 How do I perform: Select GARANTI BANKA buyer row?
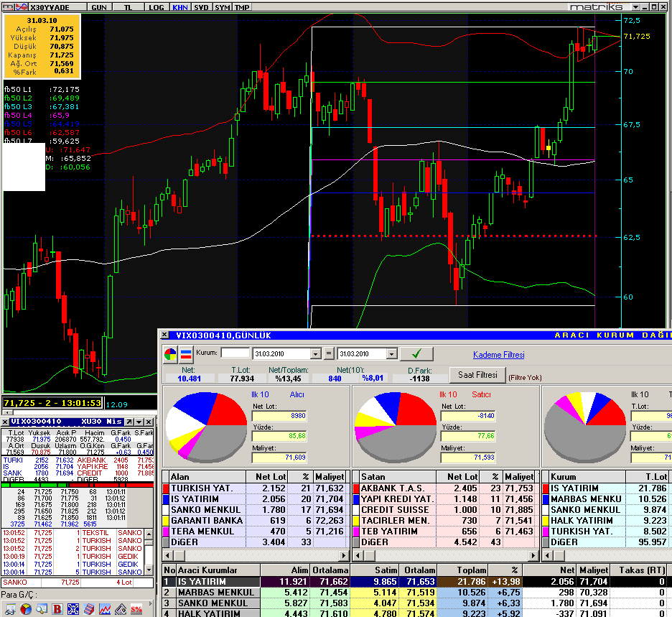[256, 521]
